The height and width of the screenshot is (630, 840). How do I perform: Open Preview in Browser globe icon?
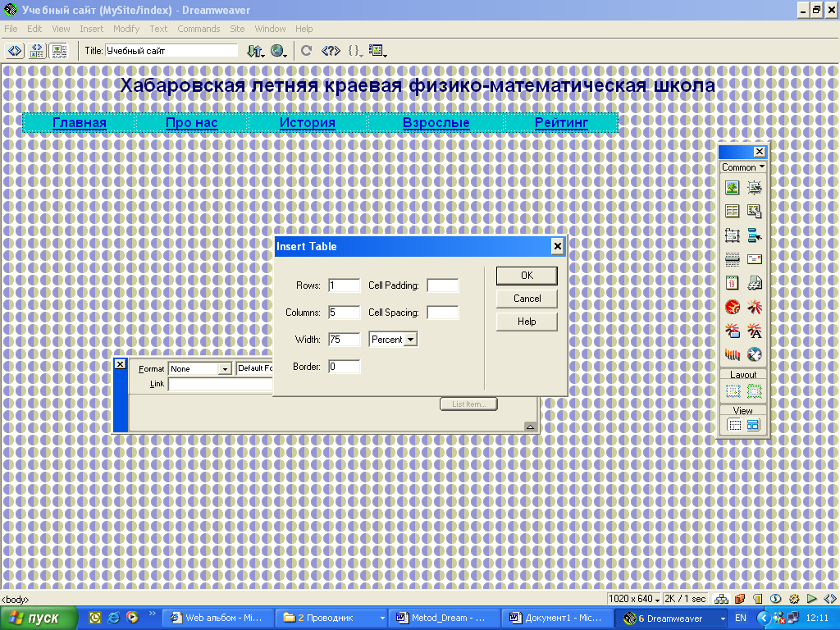coord(278,51)
